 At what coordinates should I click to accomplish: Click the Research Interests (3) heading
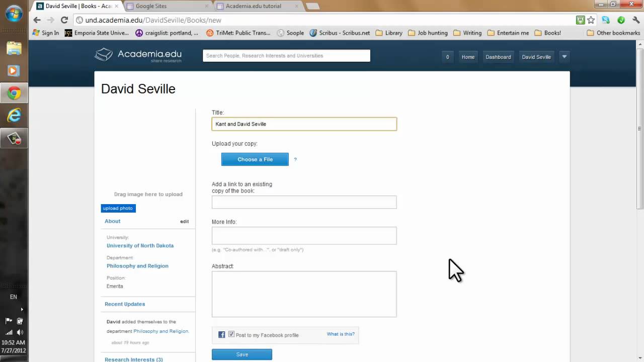(x=134, y=359)
